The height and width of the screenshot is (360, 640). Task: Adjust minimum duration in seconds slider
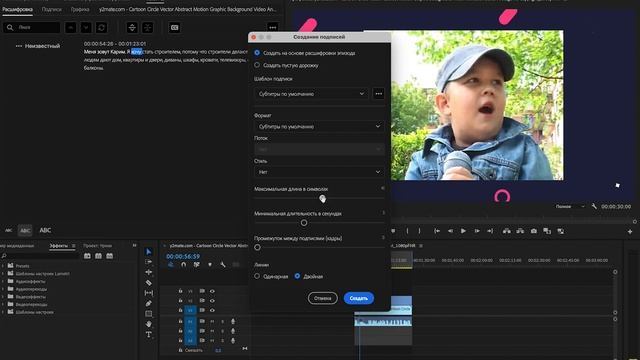pos(304,223)
